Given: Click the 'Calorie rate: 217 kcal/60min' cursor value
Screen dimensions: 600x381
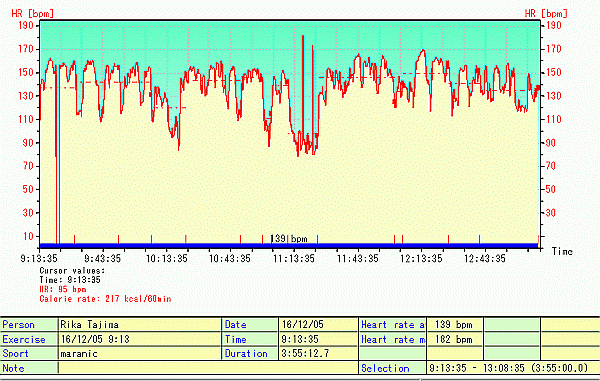Looking at the screenshot, I should tap(105, 299).
